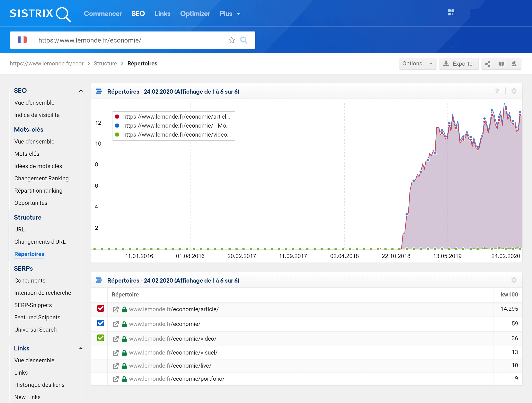Collapse the SEO sidebar section
532x403 pixels.
pyautogui.click(x=81, y=91)
